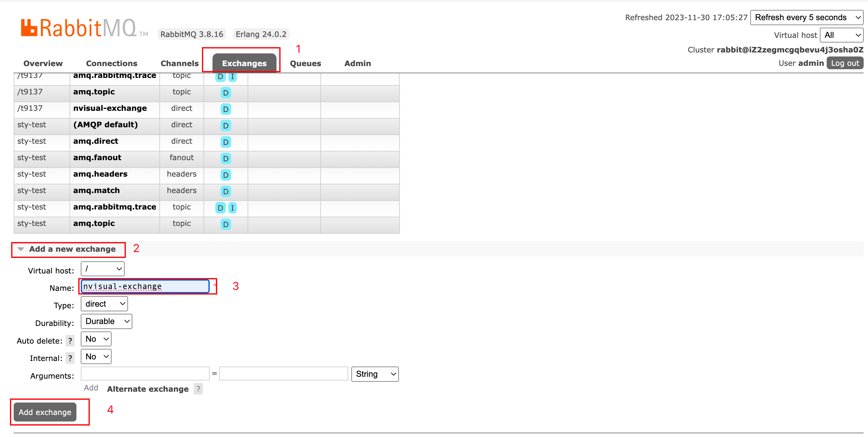Viewport: 868px width, 437px height.
Task: Click the Internal help question mark
Action: (70, 358)
